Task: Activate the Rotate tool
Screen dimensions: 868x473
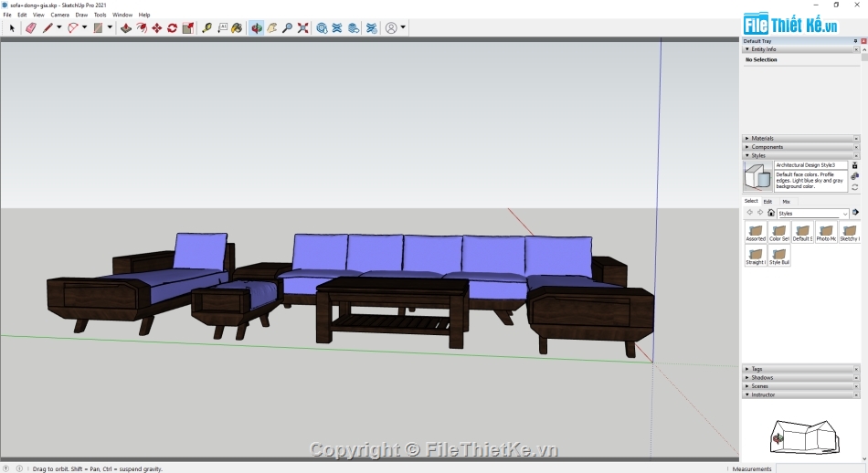Action: pyautogui.click(x=172, y=27)
